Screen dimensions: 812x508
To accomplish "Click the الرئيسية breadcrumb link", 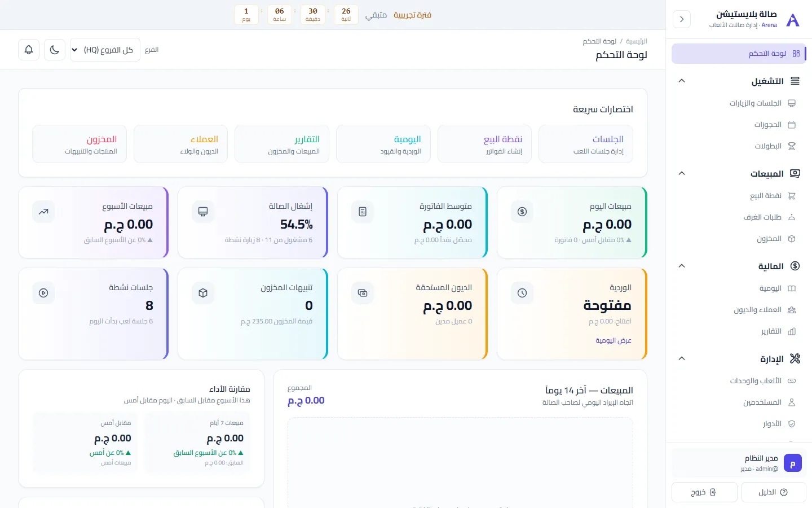I will tap(637, 41).
